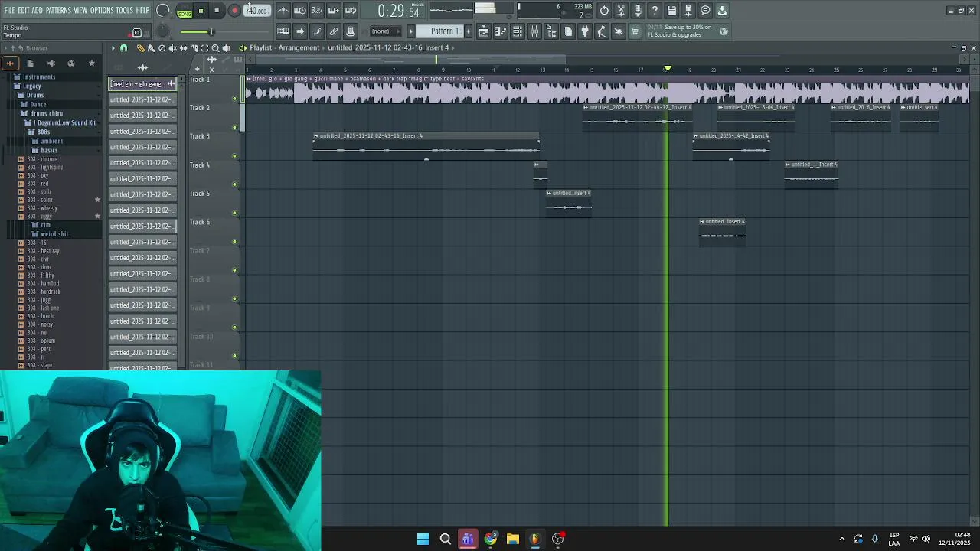Click the arrow left of Pattern 1
The image size is (980, 551).
(x=411, y=31)
